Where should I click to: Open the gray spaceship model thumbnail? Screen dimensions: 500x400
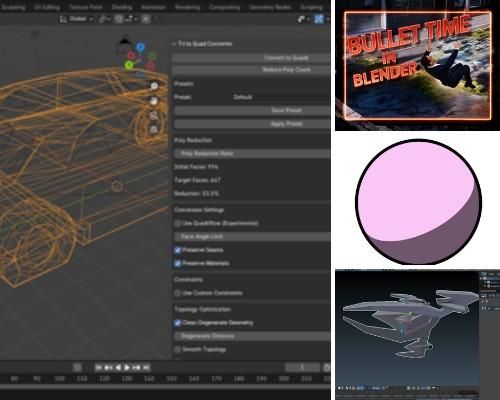417,335
